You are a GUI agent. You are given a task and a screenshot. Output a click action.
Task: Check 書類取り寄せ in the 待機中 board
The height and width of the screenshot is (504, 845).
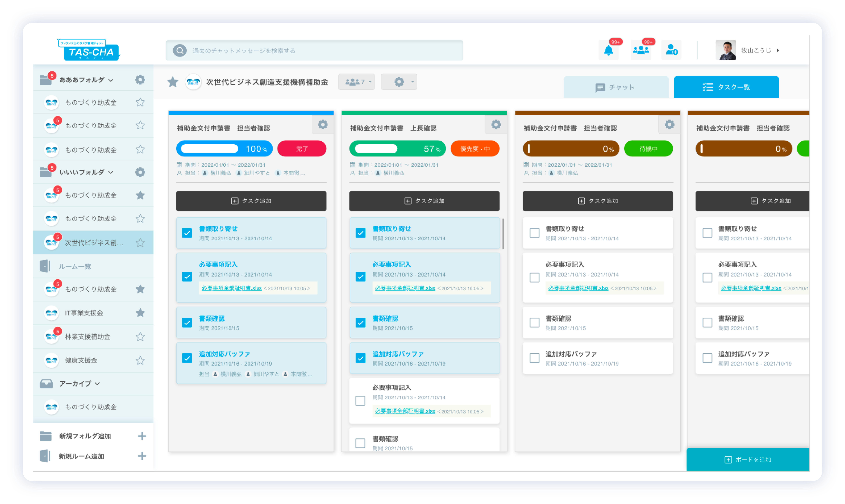click(x=534, y=233)
